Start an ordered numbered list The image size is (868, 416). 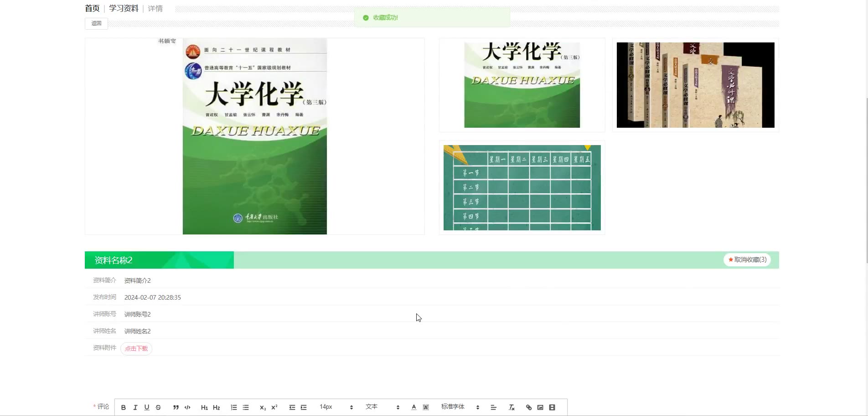(234, 407)
